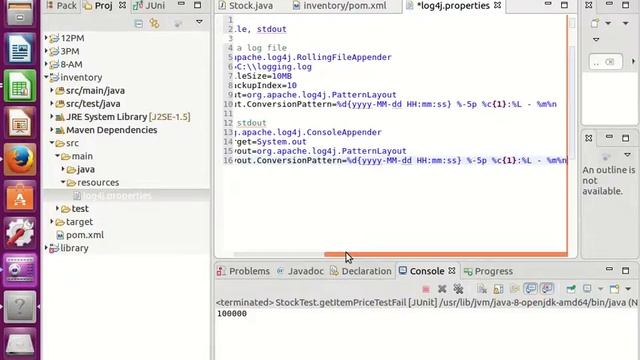
Task: Expand the 8-AM project
Action: (46, 64)
